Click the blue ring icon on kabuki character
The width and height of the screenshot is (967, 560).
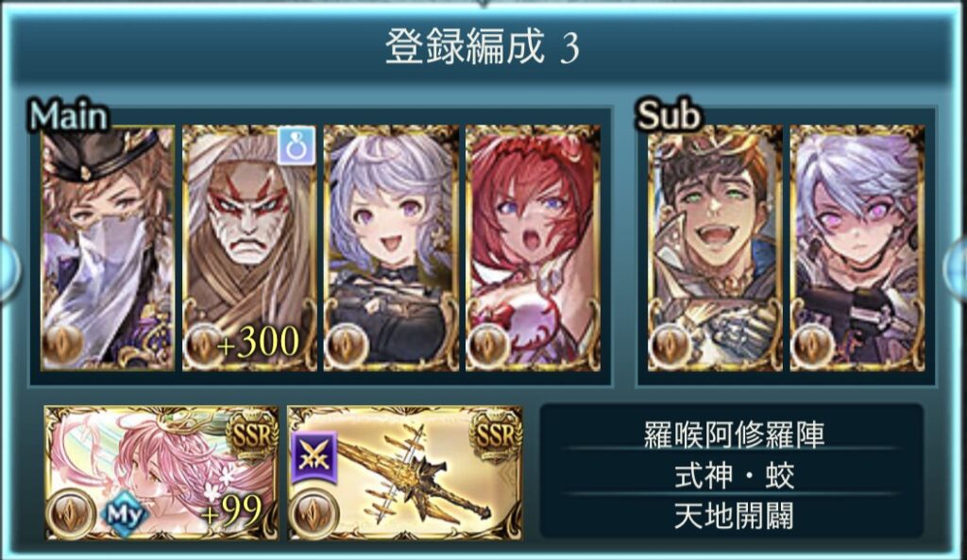[297, 145]
